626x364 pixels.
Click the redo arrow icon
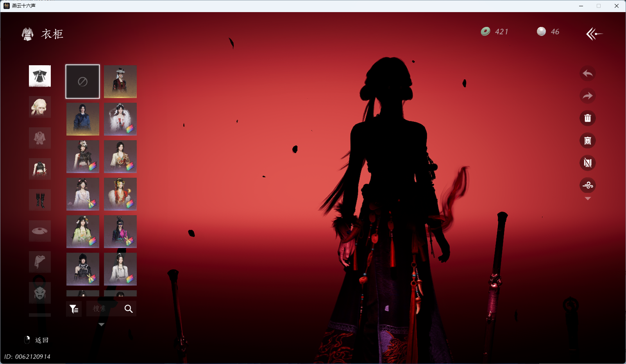[587, 96]
